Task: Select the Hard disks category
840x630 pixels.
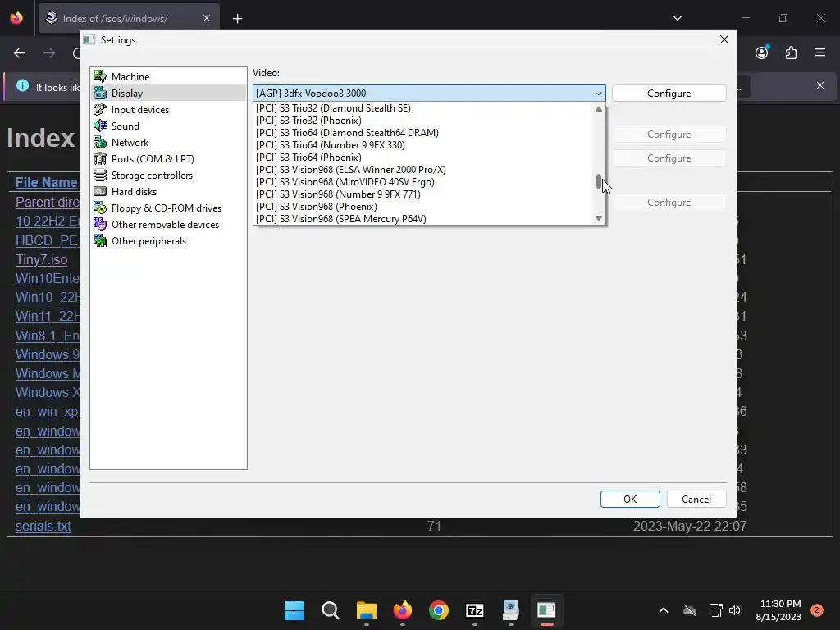Action: tap(168, 191)
